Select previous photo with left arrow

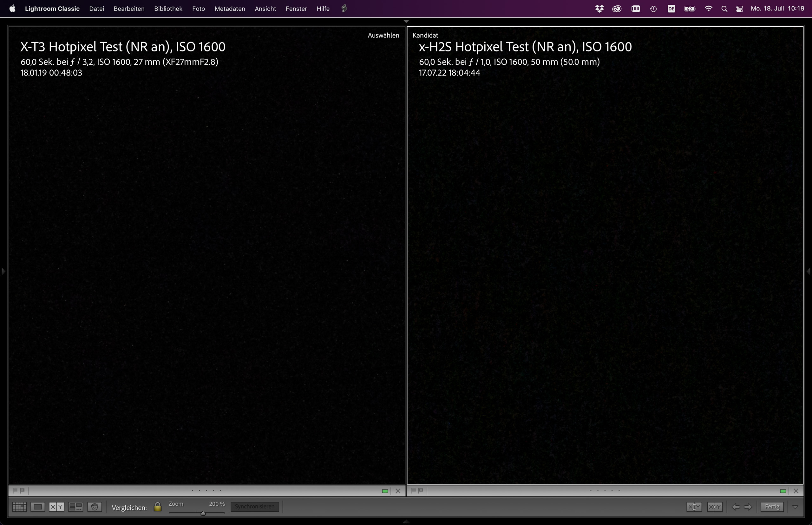736,507
